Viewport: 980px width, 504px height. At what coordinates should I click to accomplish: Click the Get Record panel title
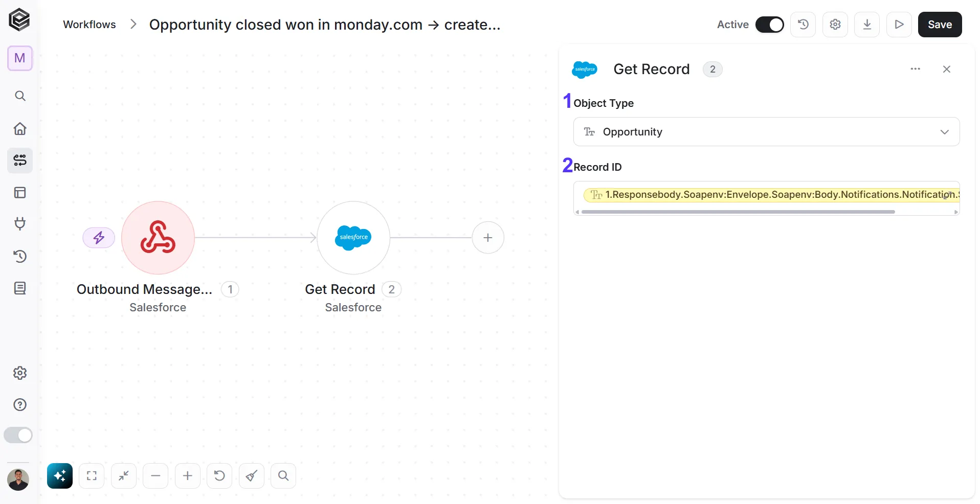coord(652,69)
